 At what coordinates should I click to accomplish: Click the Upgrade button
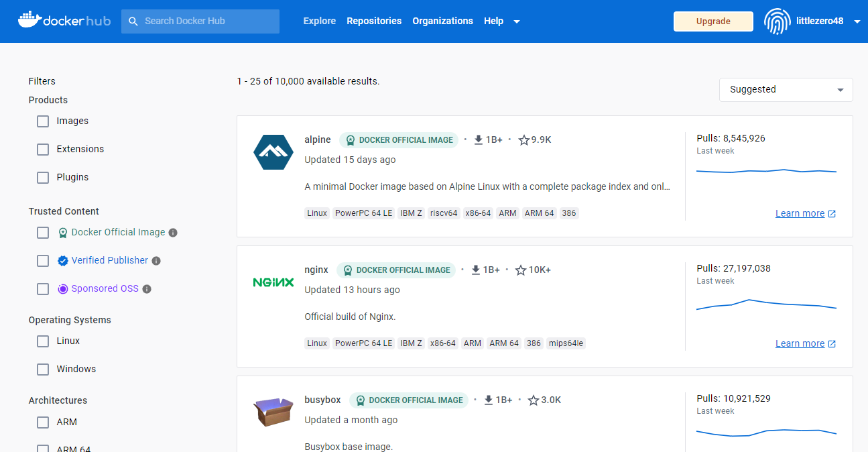[713, 21]
